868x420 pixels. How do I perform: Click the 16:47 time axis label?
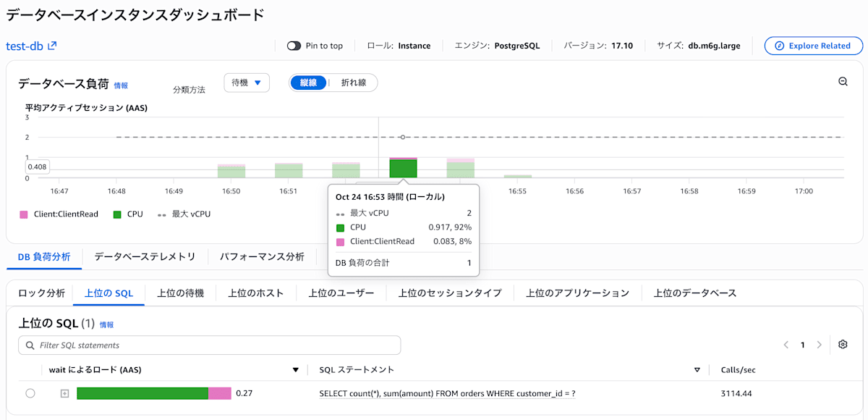click(59, 191)
